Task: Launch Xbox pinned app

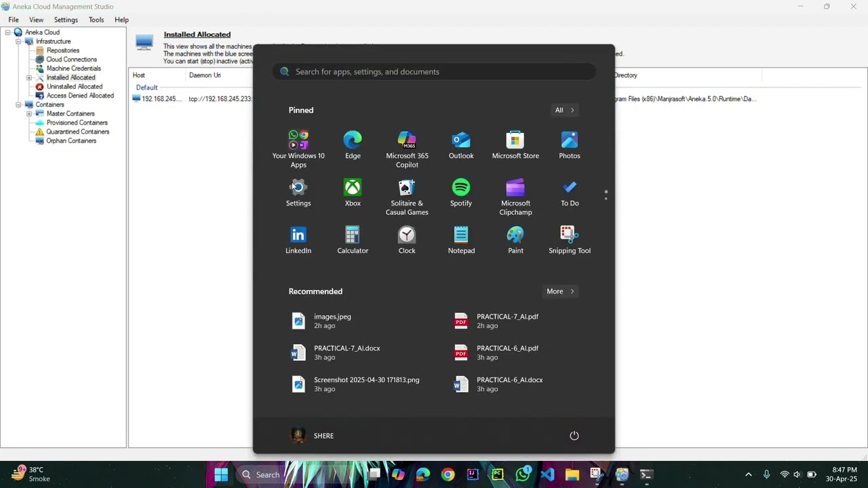Action: (x=353, y=192)
